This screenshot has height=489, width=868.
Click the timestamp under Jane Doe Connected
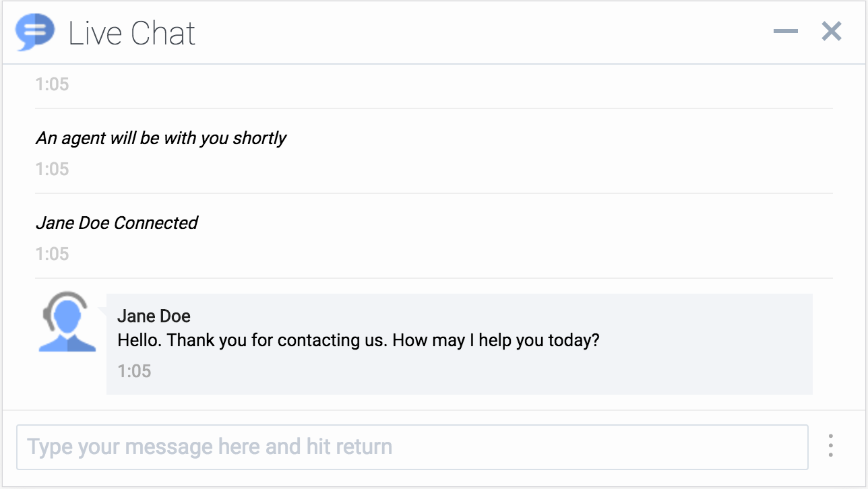[52, 254]
